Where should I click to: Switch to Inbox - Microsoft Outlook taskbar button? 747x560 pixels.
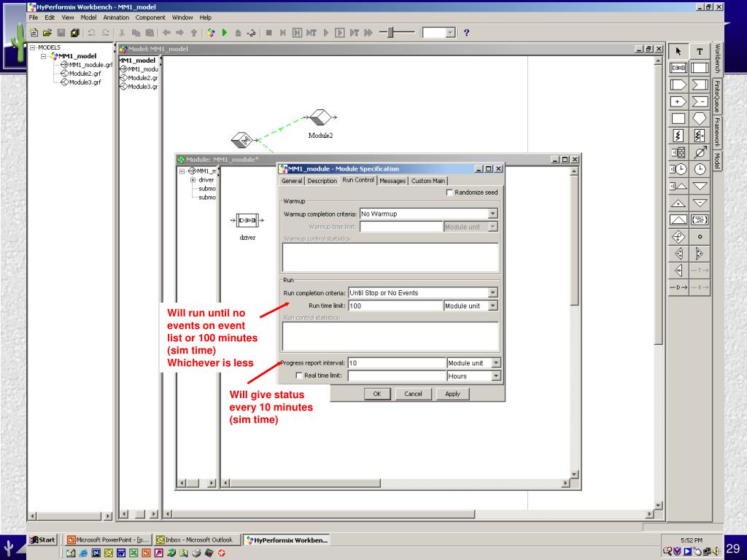pyautogui.click(x=197, y=540)
